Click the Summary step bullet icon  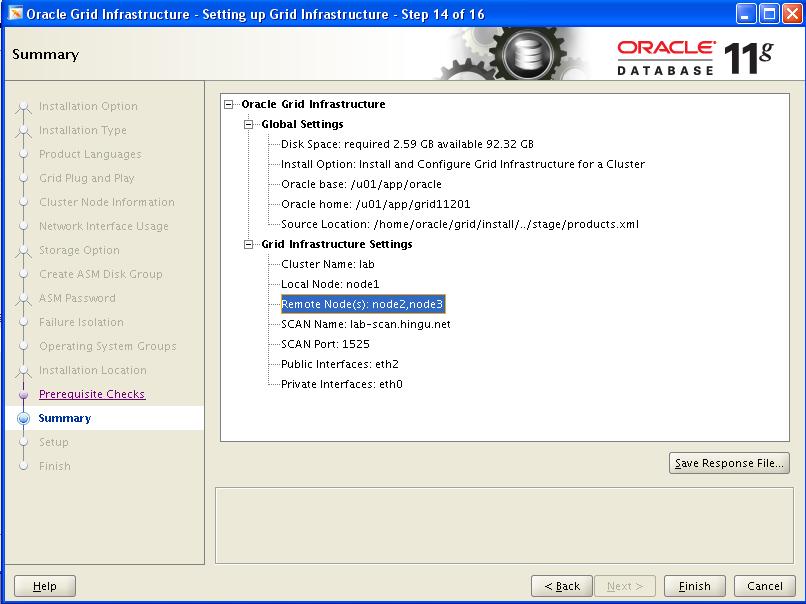(x=23, y=419)
